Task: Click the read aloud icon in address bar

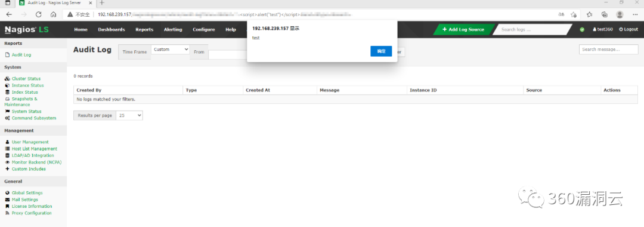Action: click(561, 14)
